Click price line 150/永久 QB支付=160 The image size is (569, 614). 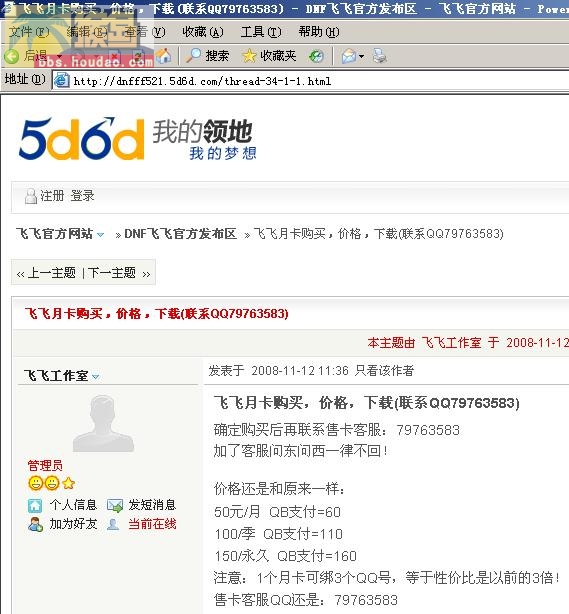click(x=285, y=556)
